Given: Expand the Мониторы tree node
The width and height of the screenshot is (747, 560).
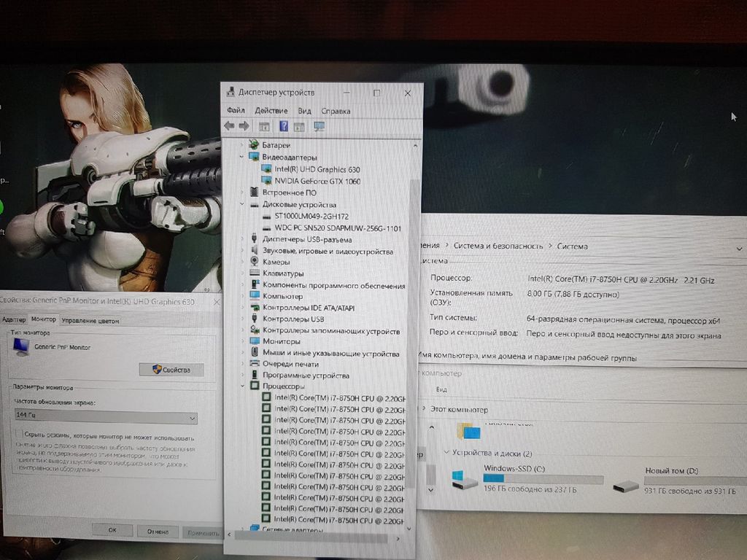Looking at the screenshot, I should point(242,341).
